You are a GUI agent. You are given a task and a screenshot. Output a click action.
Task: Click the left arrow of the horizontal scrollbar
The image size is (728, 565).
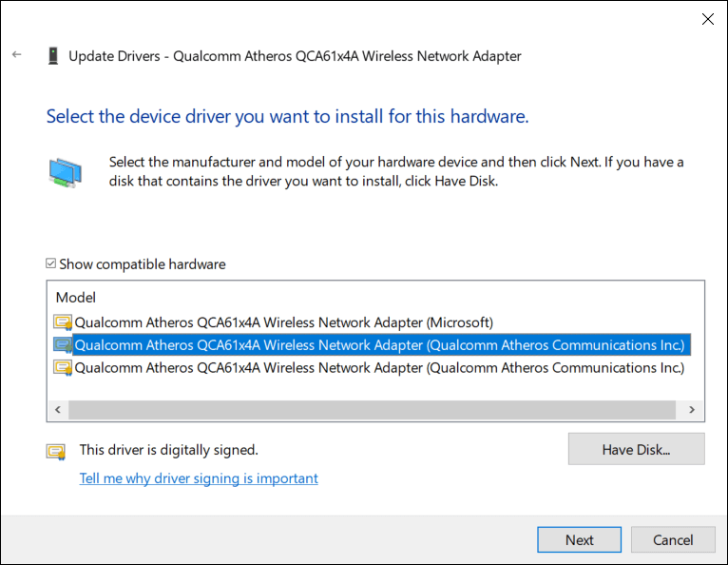point(57,409)
